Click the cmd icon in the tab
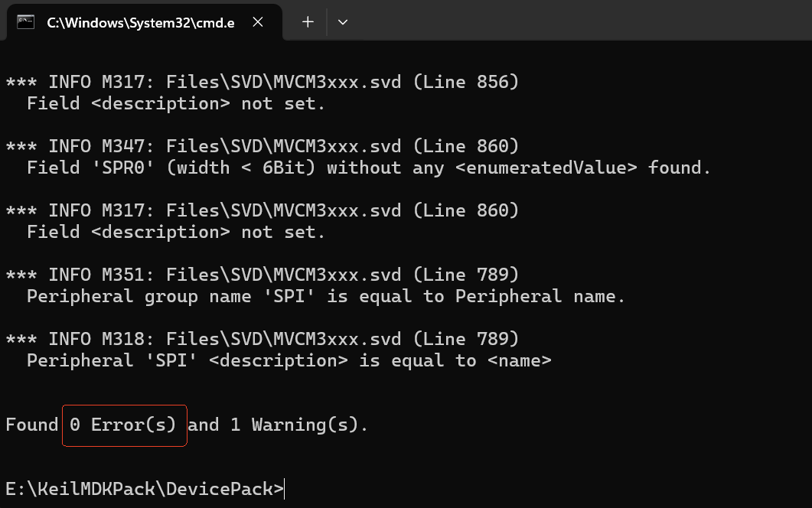 (x=25, y=22)
